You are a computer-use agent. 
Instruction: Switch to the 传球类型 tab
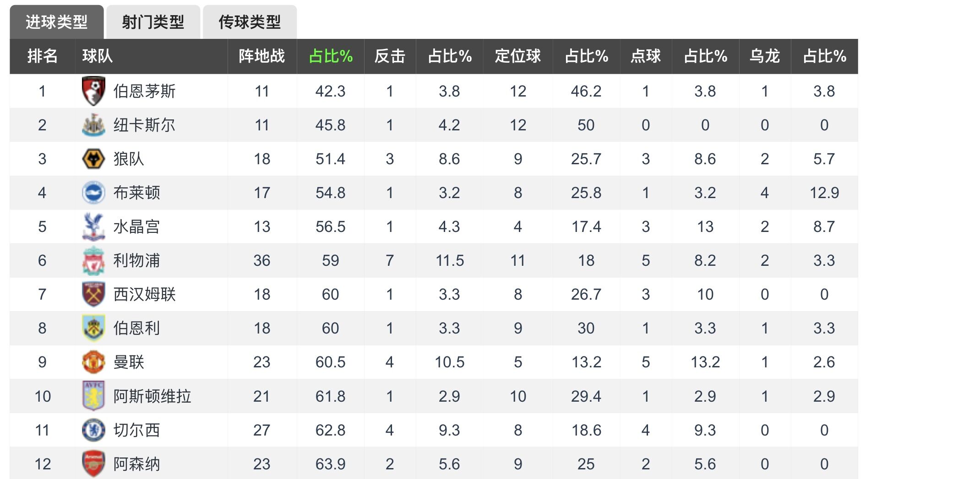coord(250,22)
